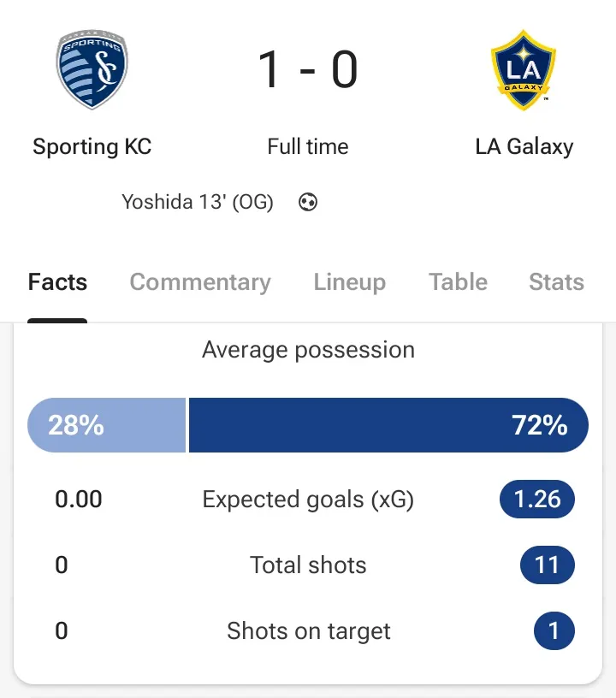
Task: Click the Average possession heading
Action: (308, 350)
